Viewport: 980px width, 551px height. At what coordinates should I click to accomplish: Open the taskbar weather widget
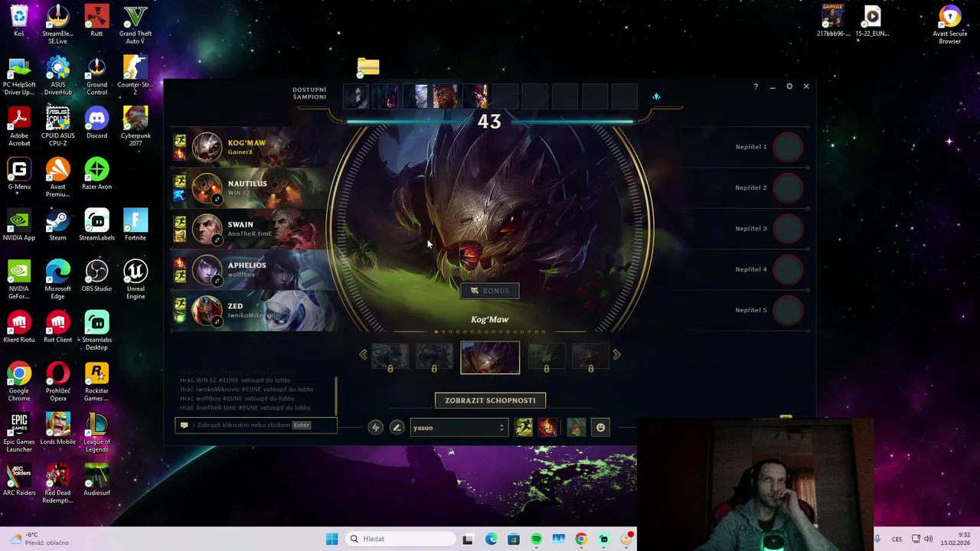[38, 539]
